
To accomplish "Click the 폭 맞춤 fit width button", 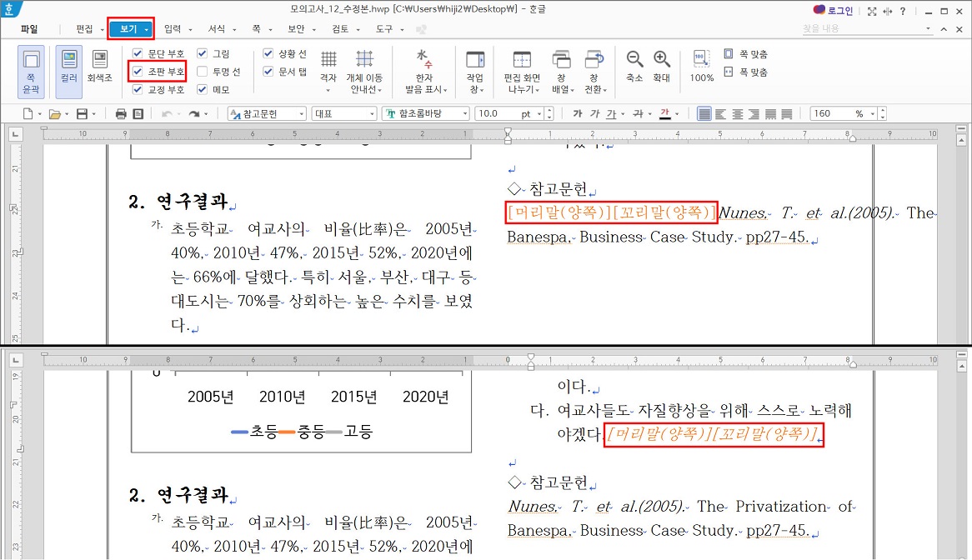I will pos(746,72).
